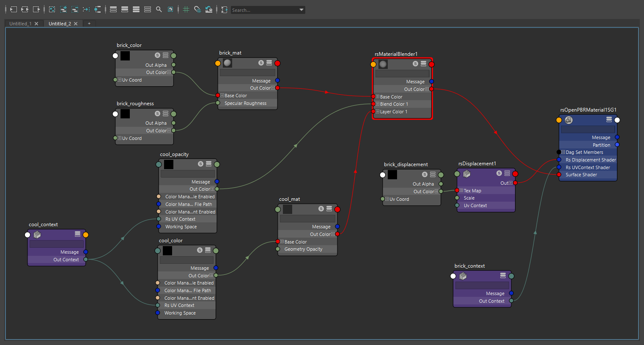Click the Output Connections toolbar icon
Image resolution: width=644 pixels, height=345 pixels.
point(36,9)
